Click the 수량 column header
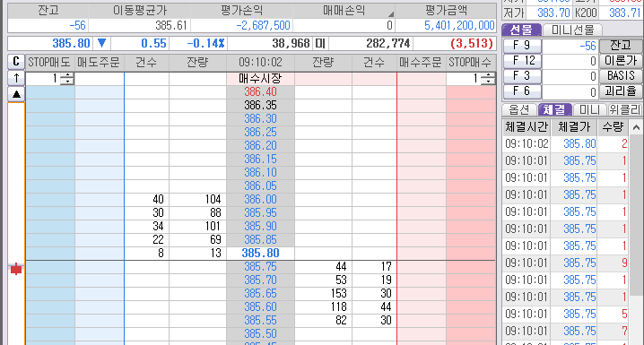Viewport: 644px width, 345px height. point(613,127)
